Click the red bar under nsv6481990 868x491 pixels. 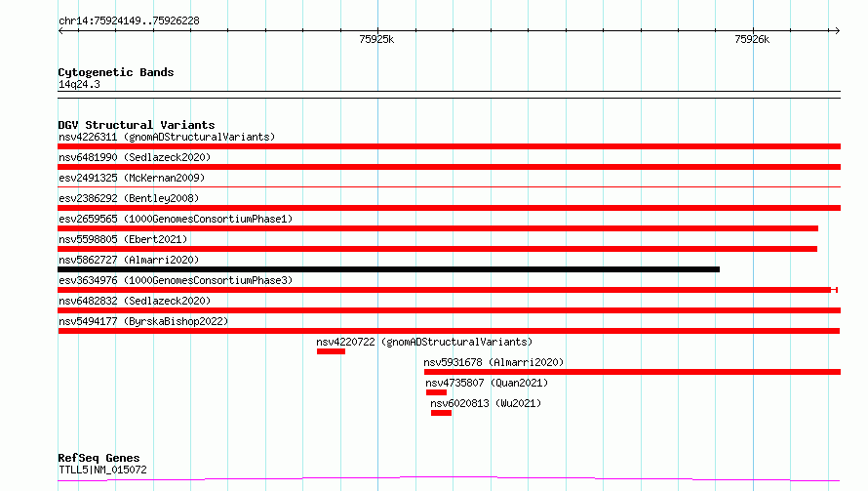pyautogui.click(x=449, y=167)
